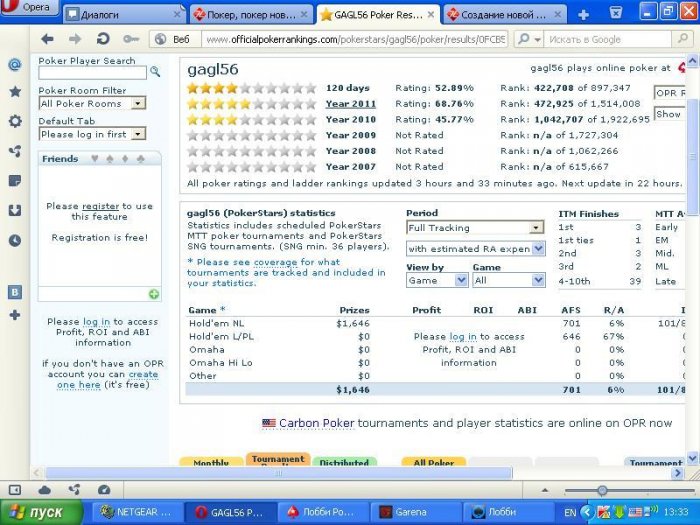Expand the Period Full Tracking dropdown
Viewport: 700px width, 525px height.
click(475, 228)
